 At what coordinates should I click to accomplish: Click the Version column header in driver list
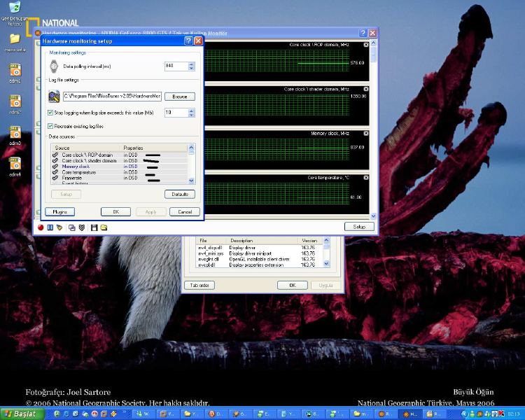tap(311, 241)
